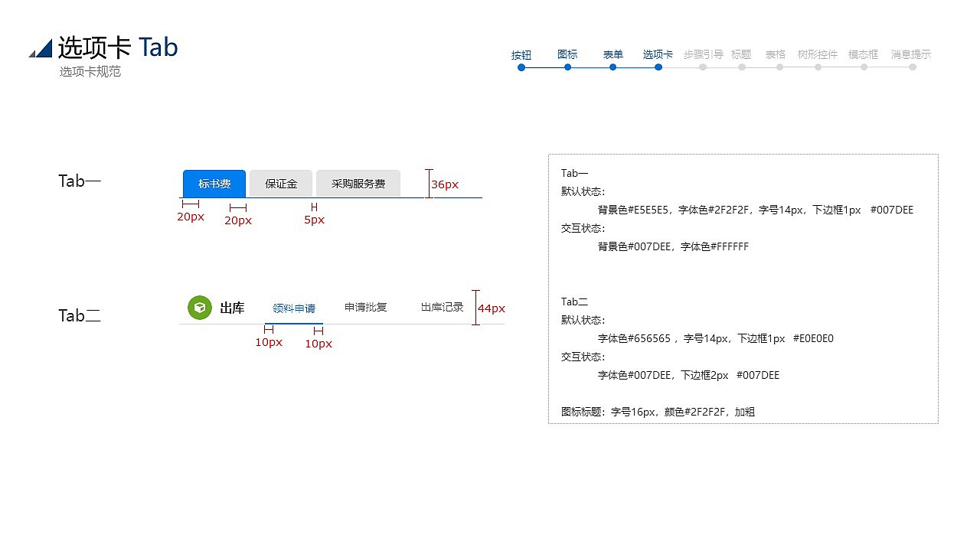980x551 pixels.
Task: Switch to the 申请批复 tab
Action: pos(365,307)
